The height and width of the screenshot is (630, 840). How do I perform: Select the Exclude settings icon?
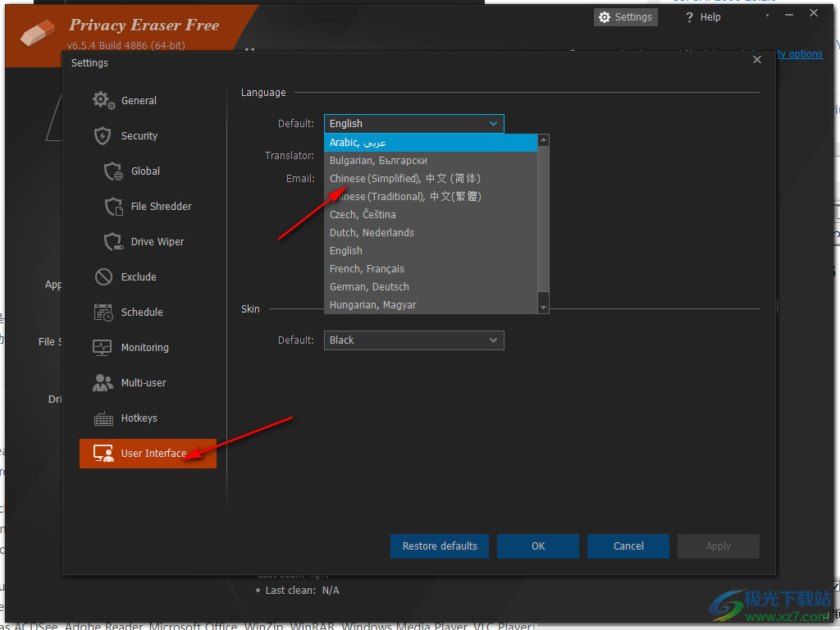click(135, 276)
